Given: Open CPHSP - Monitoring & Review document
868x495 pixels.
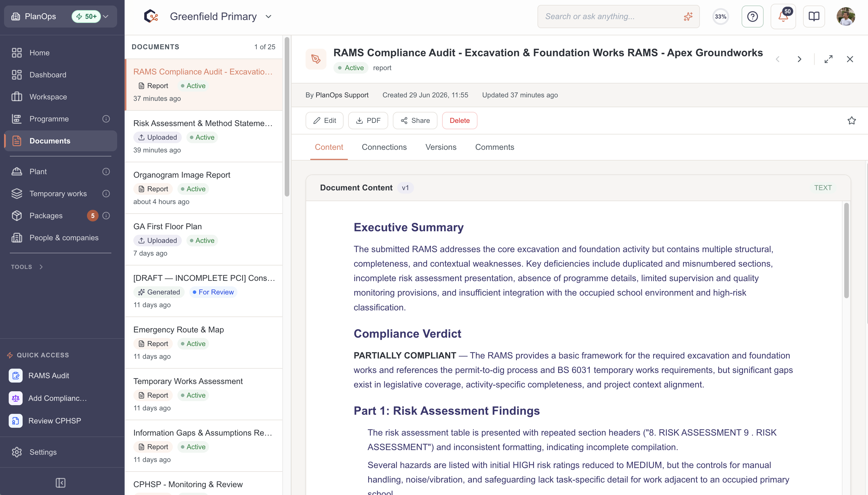Looking at the screenshot, I should (204, 484).
